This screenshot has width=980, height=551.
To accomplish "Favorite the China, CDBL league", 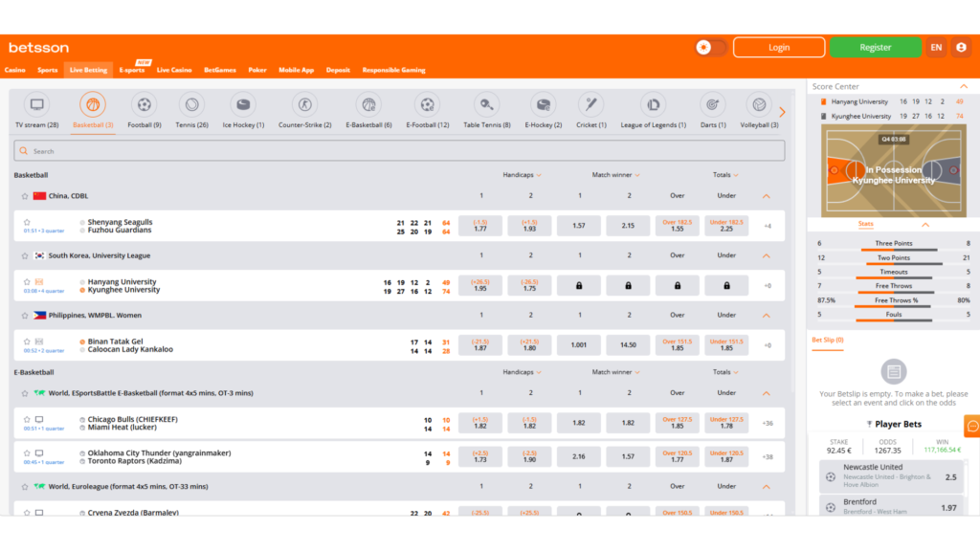I will point(25,196).
